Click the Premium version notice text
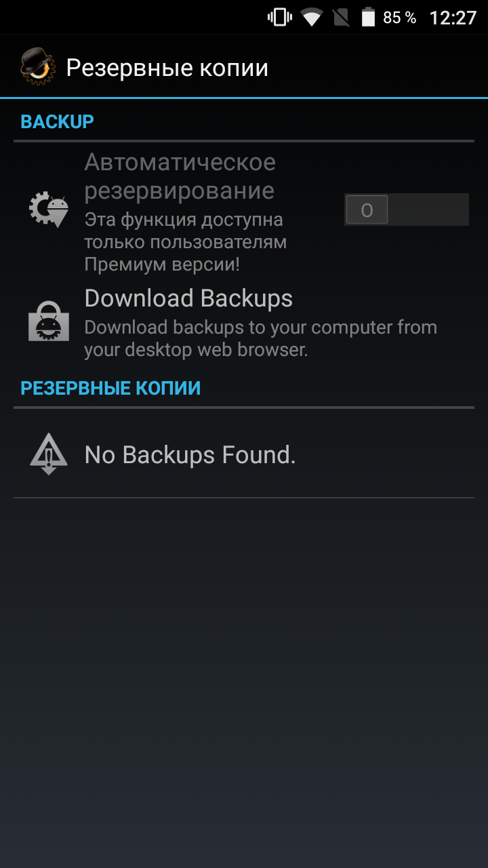The width and height of the screenshot is (488, 868). (185, 242)
